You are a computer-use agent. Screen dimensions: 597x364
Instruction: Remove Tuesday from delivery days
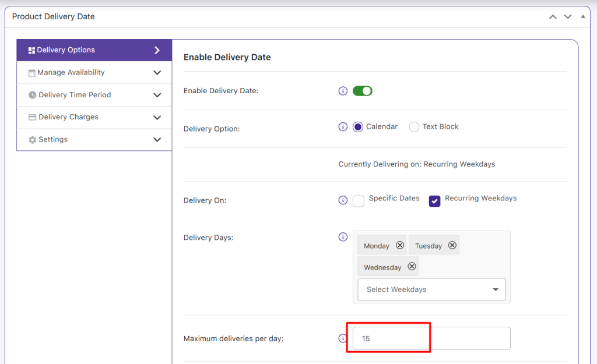pyautogui.click(x=452, y=246)
